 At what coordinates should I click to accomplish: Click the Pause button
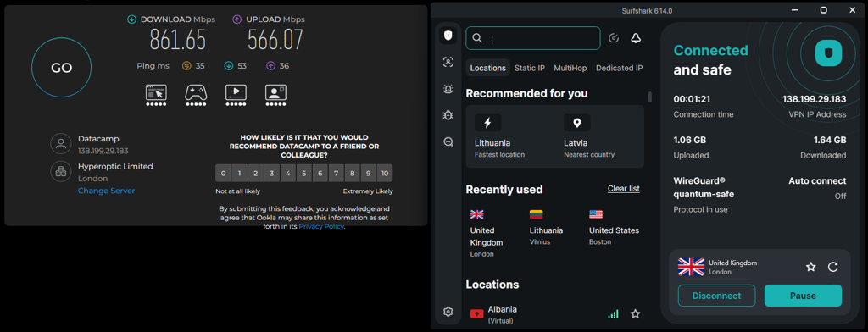[x=804, y=296]
